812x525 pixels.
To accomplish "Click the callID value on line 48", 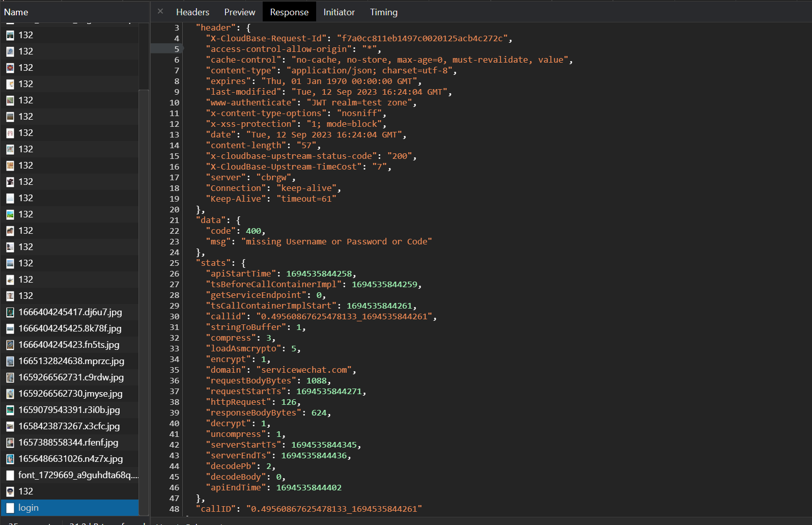I will 334,509.
